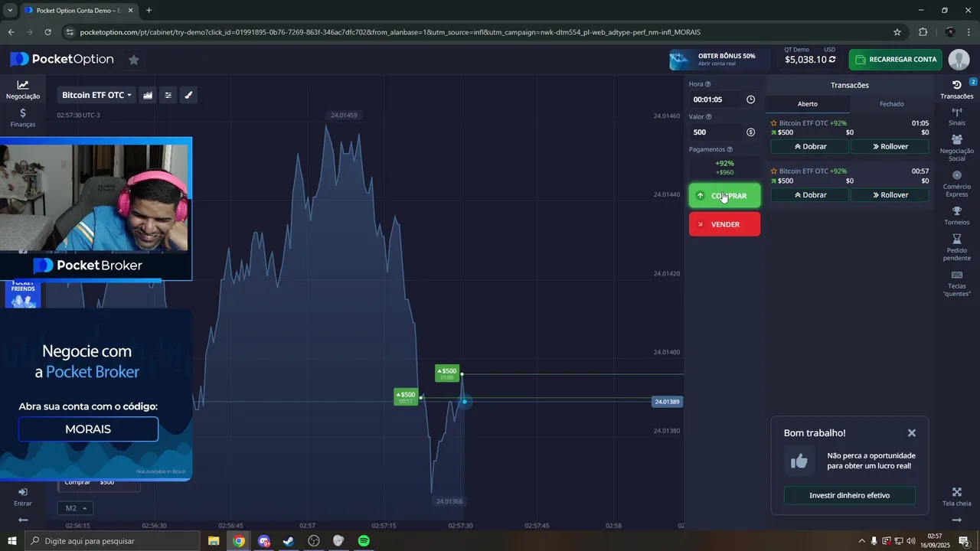This screenshot has width=980, height=551.
Task: Open Chrome extensions puzzle icon
Action: [x=923, y=32]
